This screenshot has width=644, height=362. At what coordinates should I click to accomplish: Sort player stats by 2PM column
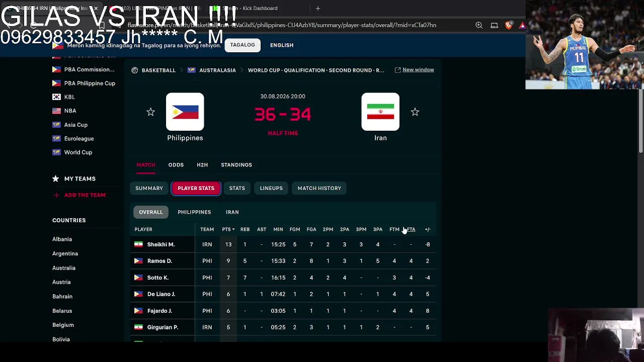click(x=328, y=229)
